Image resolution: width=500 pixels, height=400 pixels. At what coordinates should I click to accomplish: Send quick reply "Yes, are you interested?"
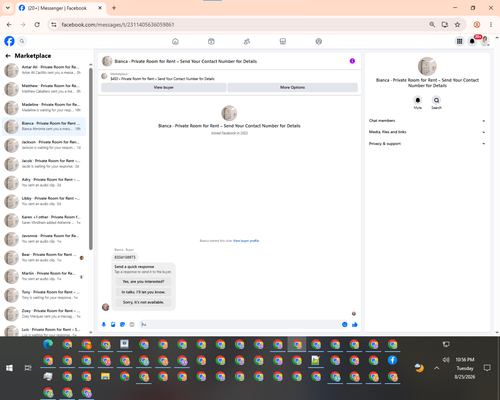coord(143,282)
